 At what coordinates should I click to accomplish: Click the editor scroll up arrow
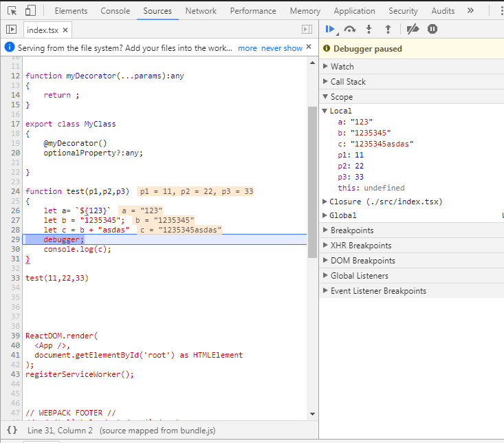[x=312, y=63]
